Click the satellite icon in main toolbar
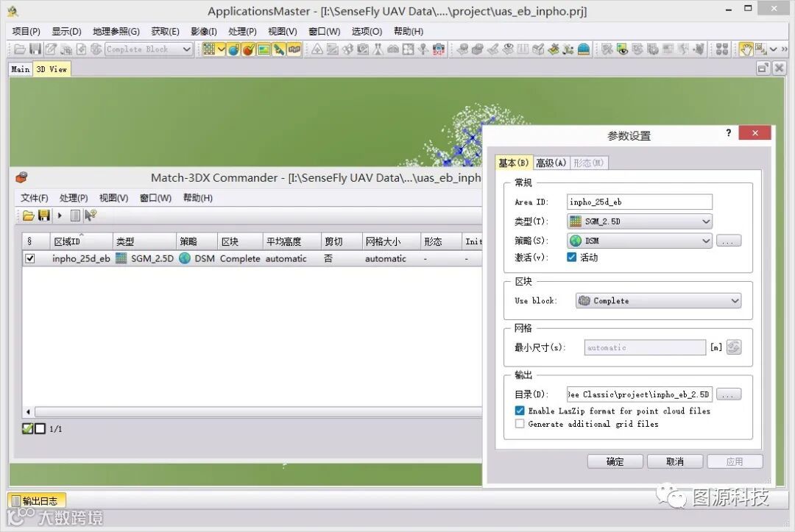Screen dimensions: 795x532 point(279,49)
